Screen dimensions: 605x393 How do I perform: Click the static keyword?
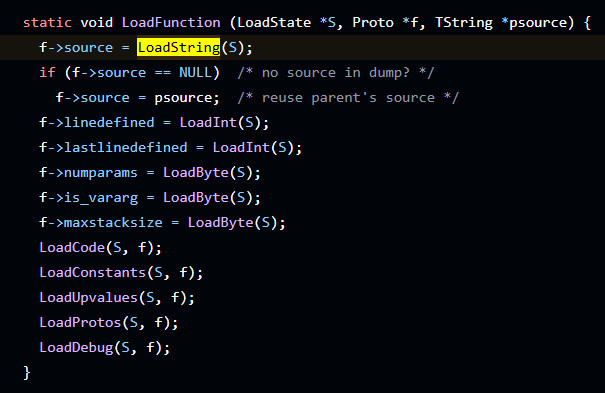[x=47, y=22]
